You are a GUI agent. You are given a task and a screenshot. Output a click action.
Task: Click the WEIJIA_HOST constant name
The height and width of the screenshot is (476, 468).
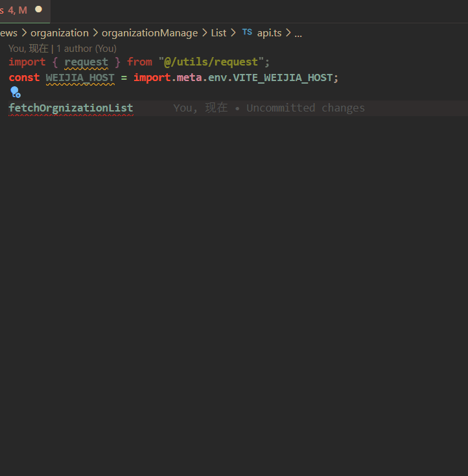80,78
